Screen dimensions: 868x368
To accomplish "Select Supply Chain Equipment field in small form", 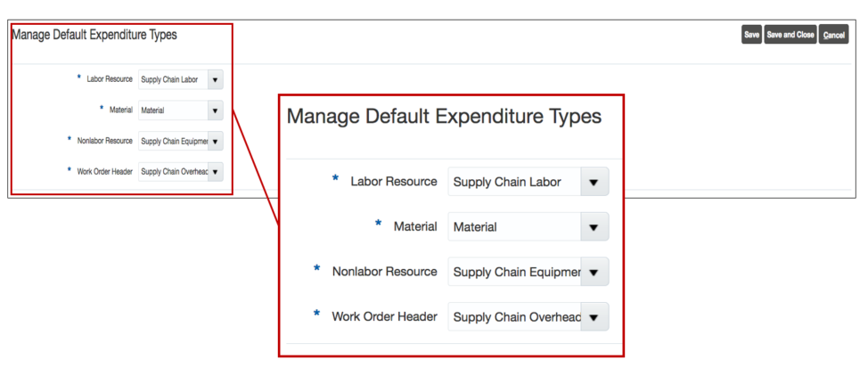I will (x=172, y=142).
